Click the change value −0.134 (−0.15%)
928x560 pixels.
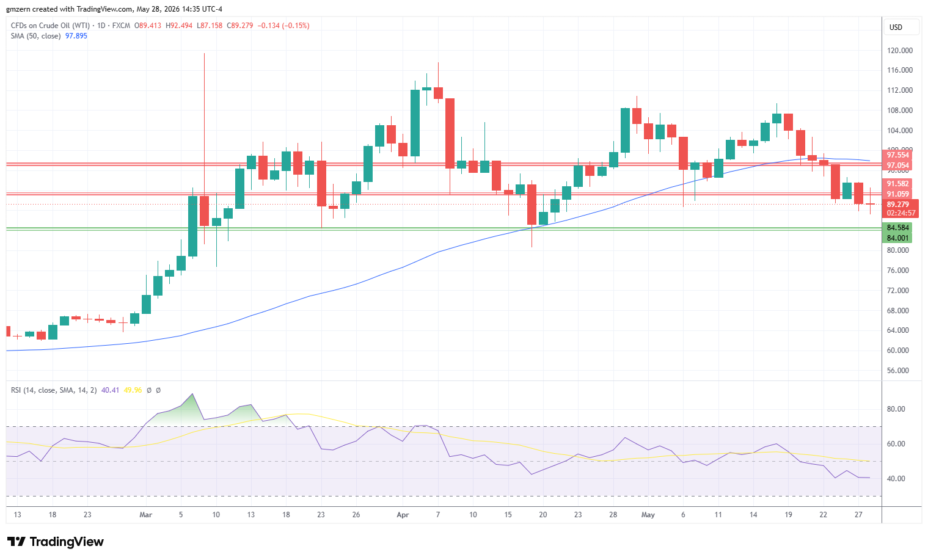(x=283, y=26)
